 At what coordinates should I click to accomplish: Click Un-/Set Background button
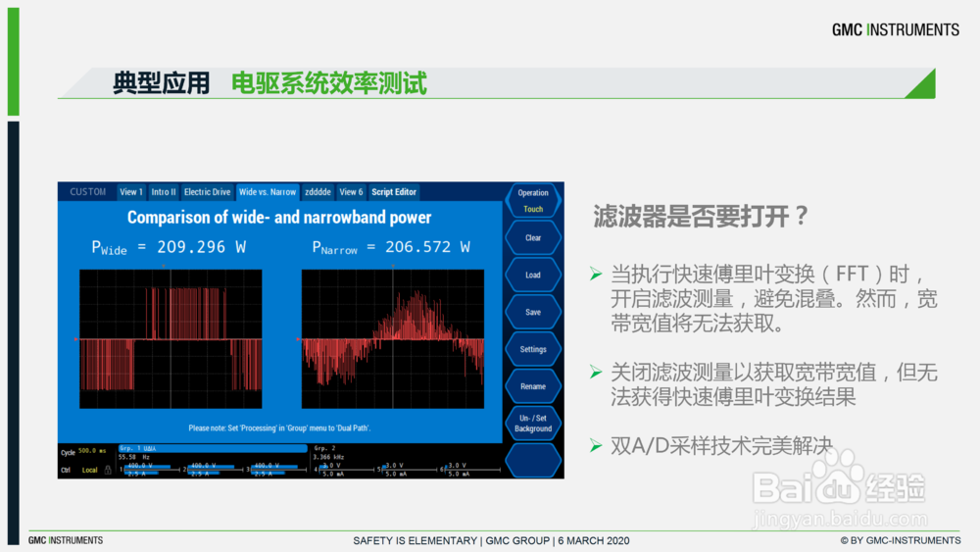point(533,424)
